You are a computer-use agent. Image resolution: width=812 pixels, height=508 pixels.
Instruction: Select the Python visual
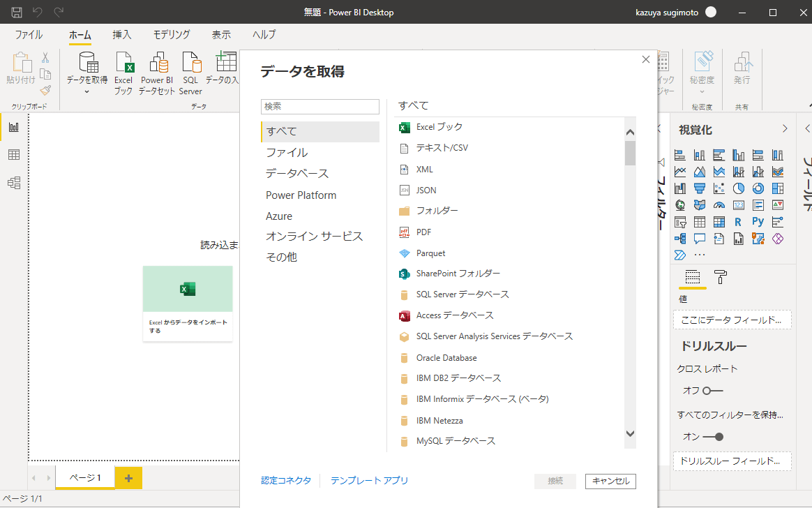pyautogui.click(x=758, y=222)
